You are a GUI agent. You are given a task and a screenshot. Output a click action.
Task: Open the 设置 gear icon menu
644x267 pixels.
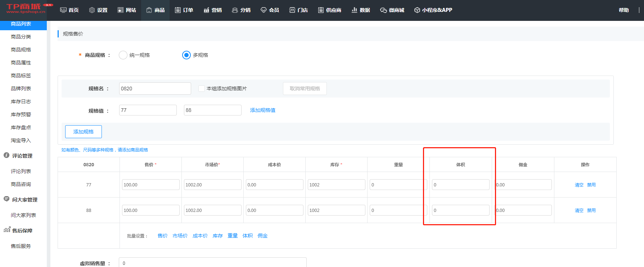[92, 10]
